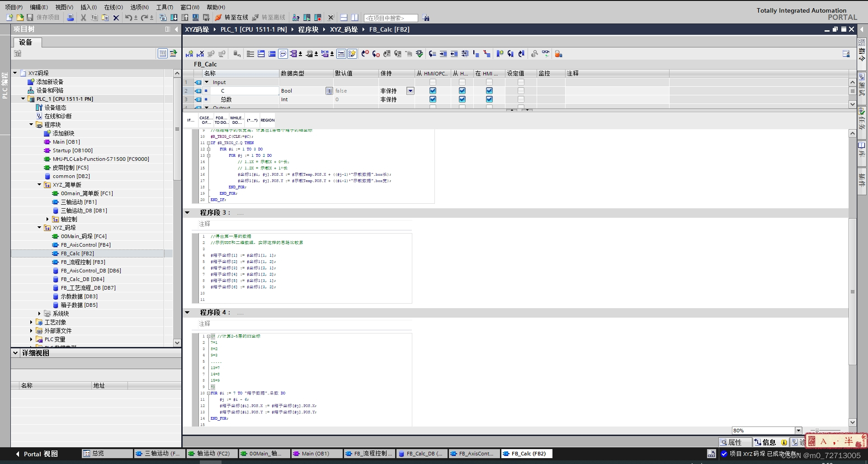Open the 项目(P) menu
Screen dimensions: 868x464
pos(14,7)
